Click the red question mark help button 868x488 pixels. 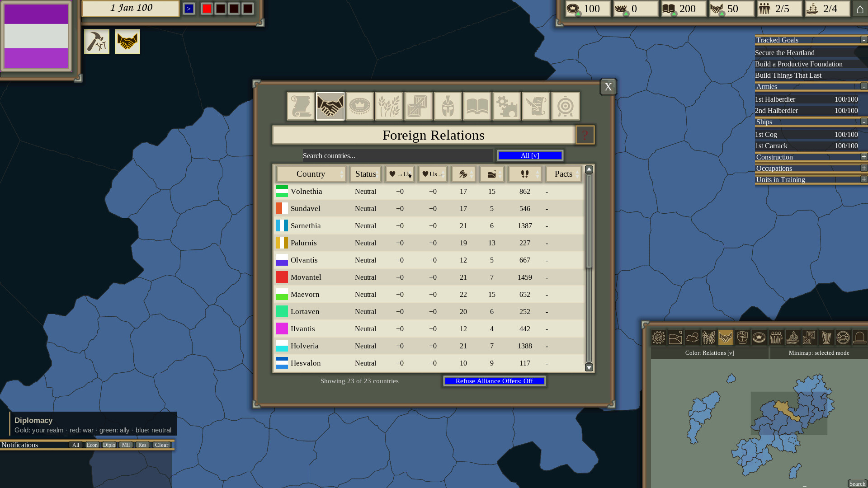pos(585,135)
